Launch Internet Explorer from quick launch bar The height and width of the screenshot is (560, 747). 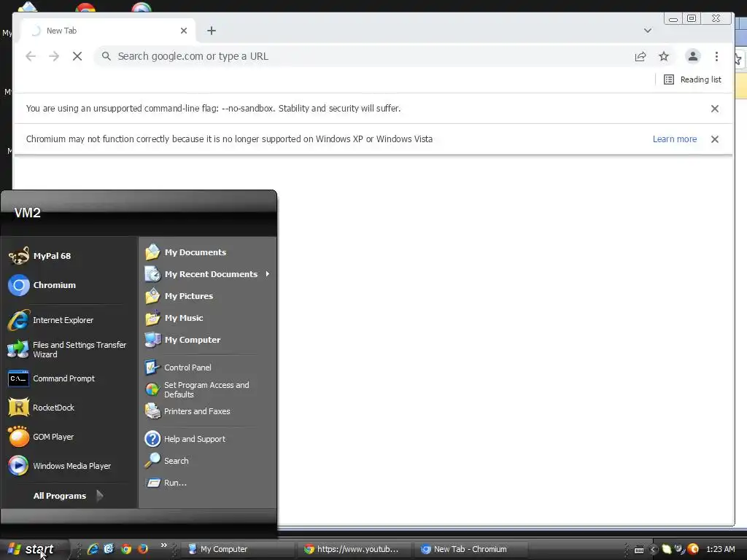point(93,549)
